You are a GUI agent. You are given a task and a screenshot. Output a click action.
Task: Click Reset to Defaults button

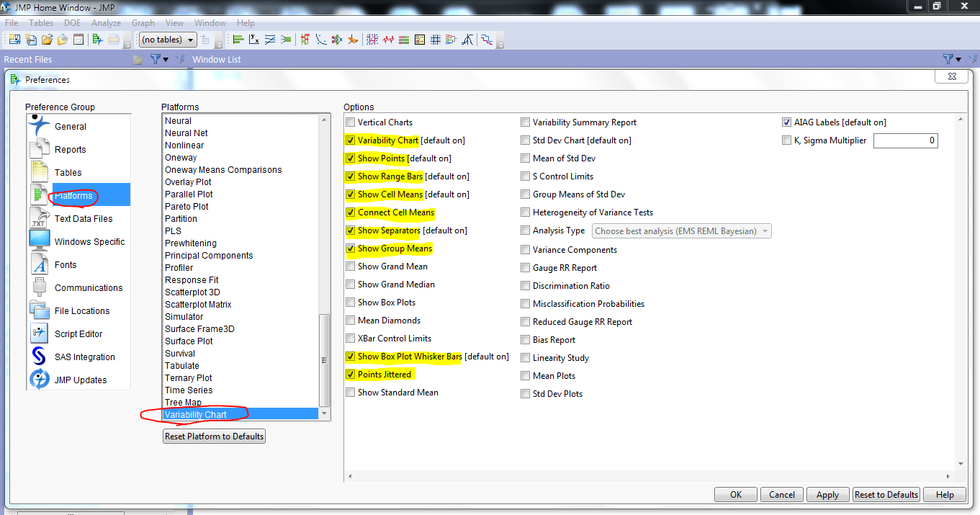[x=886, y=495]
